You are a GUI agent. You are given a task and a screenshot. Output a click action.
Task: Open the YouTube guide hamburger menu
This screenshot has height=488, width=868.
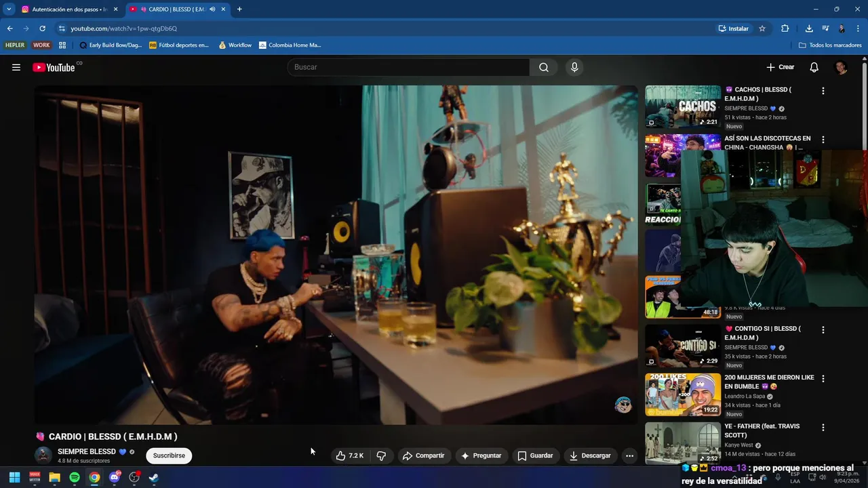point(16,67)
